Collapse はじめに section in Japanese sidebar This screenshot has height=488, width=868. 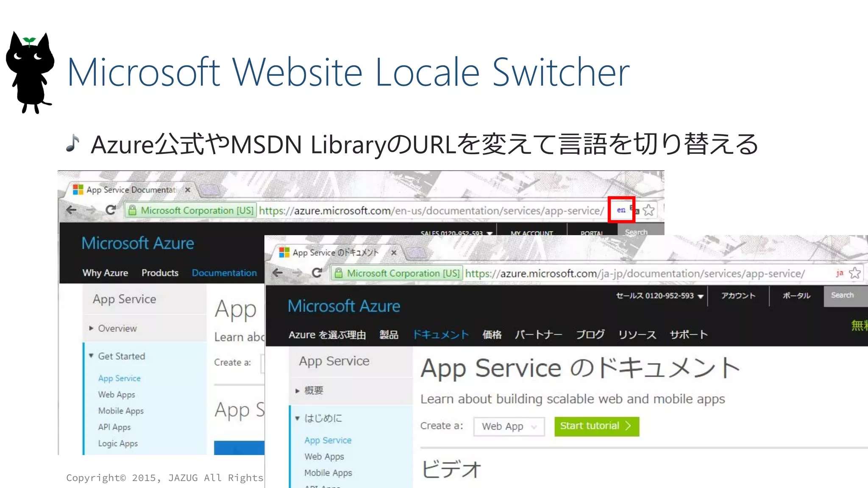click(x=319, y=418)
